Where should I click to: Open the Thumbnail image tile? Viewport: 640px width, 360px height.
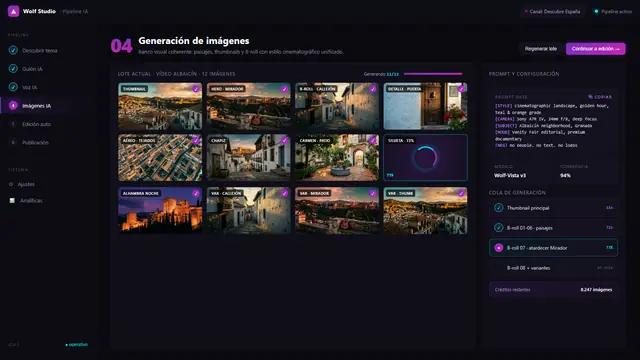(160, 106)
